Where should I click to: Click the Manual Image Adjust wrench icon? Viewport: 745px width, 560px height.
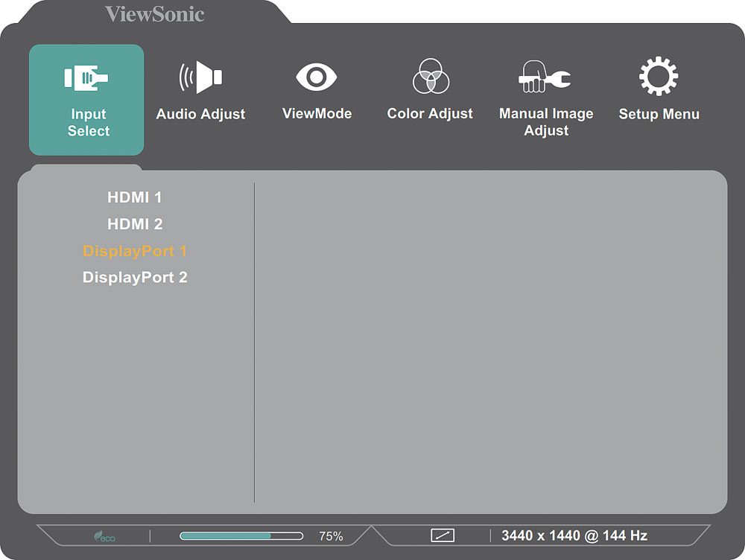click(545, 77)
